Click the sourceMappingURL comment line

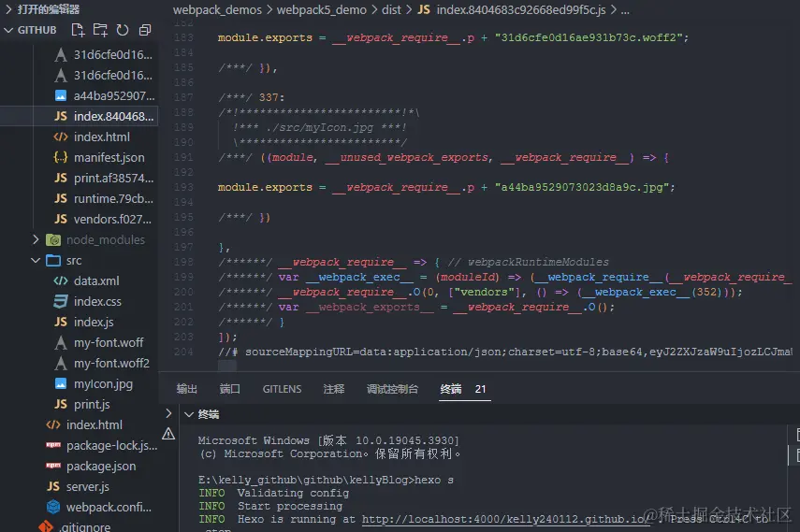coord(505,352)
